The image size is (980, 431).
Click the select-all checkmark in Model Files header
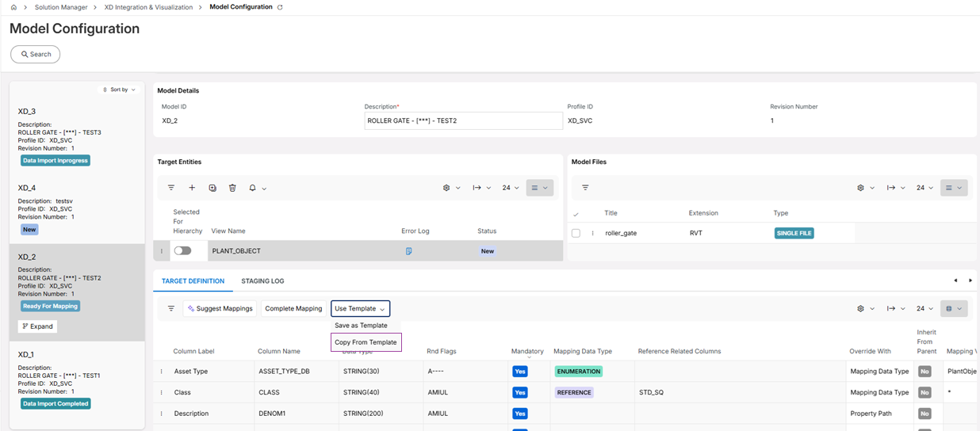[576, 214]
